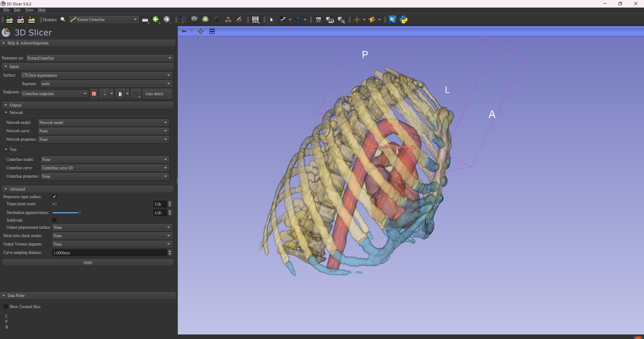Screen dimensions: 644x339
Task: Open the Network curve dropdown
Action: (103, 131)
